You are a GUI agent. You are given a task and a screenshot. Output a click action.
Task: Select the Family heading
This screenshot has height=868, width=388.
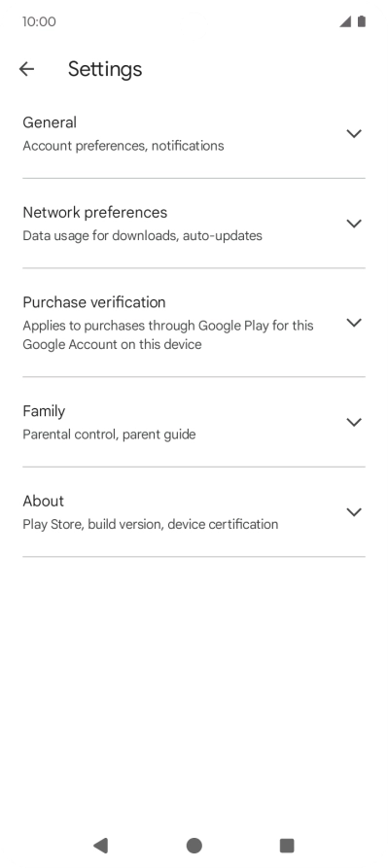click(x=44, y=411)
